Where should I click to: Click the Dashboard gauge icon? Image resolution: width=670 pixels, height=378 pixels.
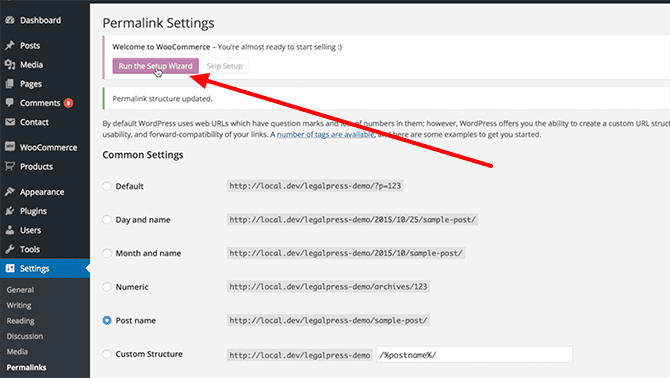tap(10, 20)
